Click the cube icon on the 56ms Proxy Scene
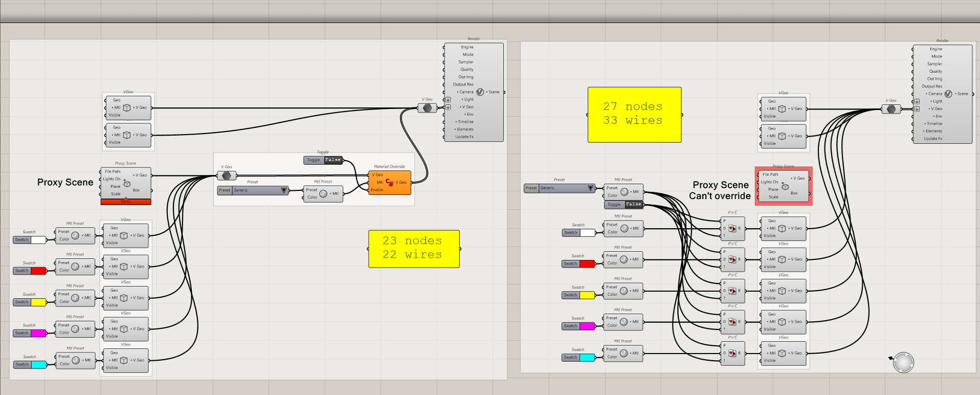Viewport: 980px width, 395px height. (127, 183)
